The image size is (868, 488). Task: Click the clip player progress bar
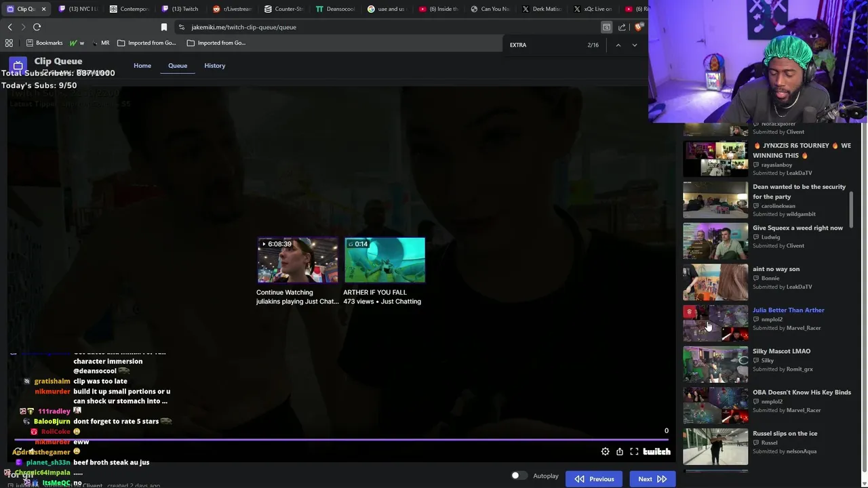coord(342,439)
